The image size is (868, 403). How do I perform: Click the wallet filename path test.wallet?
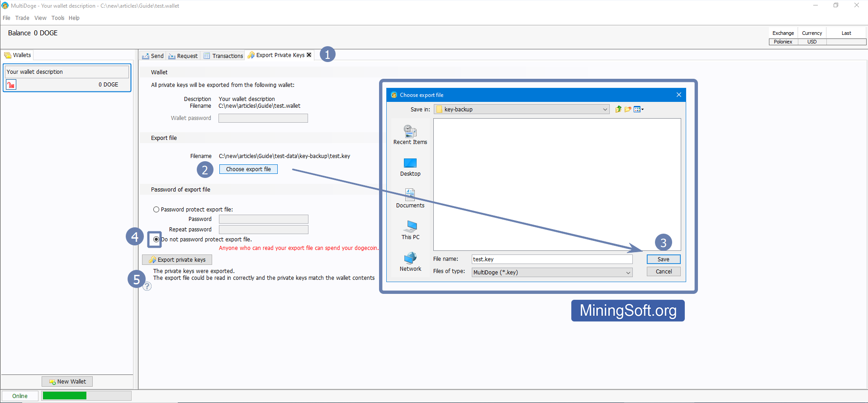tap(260, 106)
